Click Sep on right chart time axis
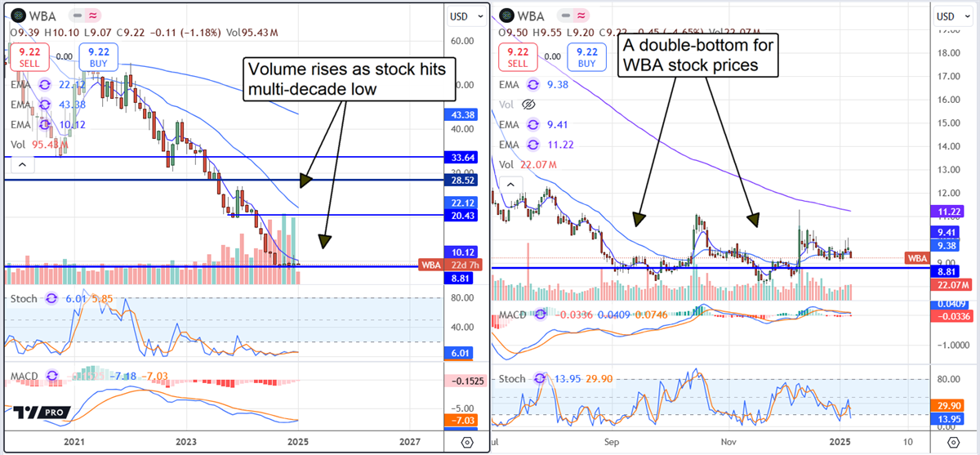980x455 pixels. (x=612, y=441)
